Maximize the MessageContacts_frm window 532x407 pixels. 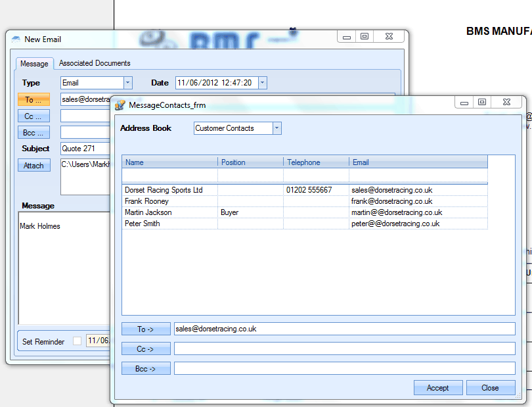pyautogui.click(x=482, y=103)
